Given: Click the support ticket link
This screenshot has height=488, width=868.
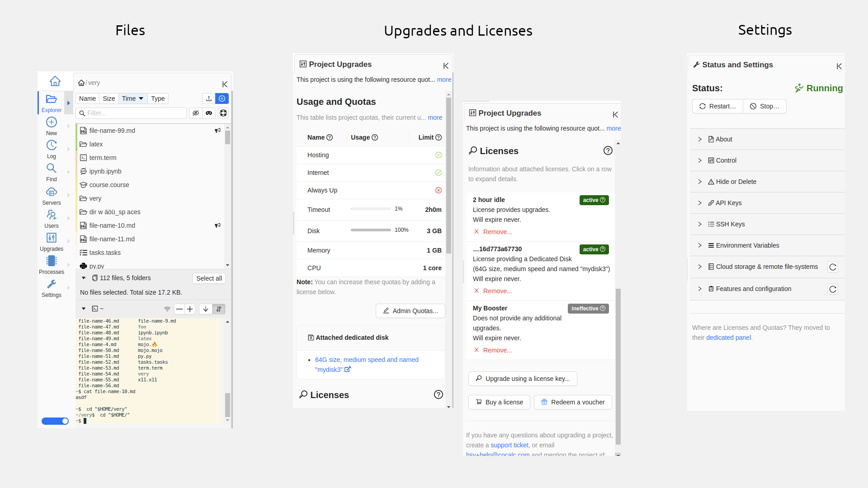Looking at the screenshot, I should tap(509, 445).
